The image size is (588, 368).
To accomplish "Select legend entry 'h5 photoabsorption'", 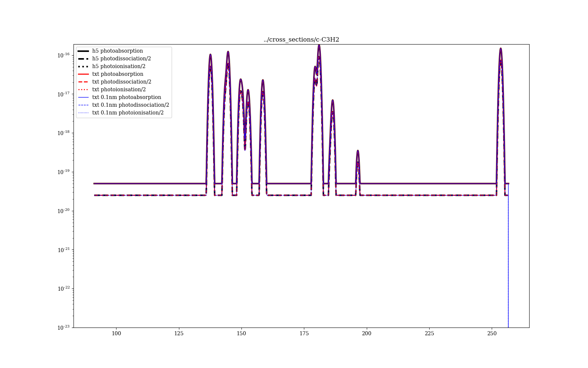I will [118, 51].
